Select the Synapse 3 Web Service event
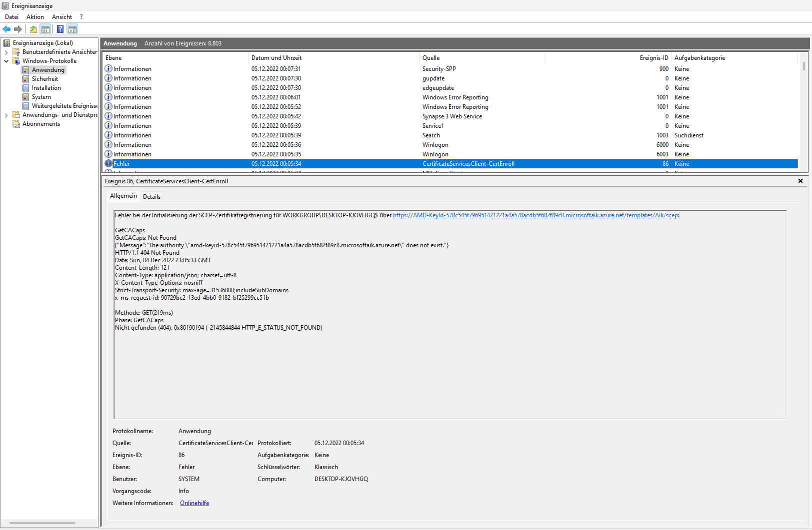Image resolution: width=812 pixels, height=530 pixels. click(450, 116)
